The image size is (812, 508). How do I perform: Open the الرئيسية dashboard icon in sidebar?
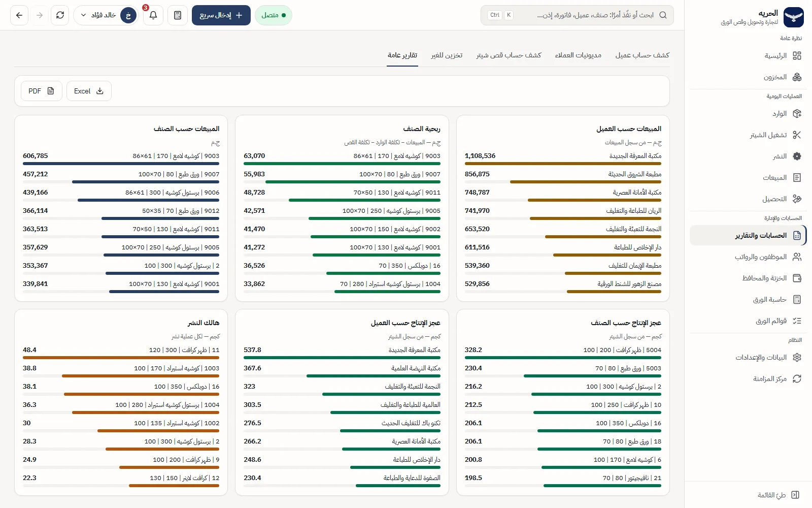click(797, 56)
